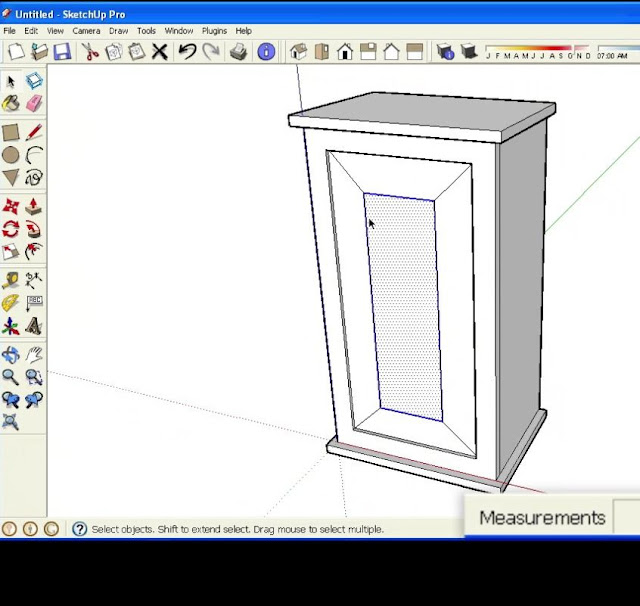Open the Camera menu
This screenshot has height=606, width=640.
point(86,31)
